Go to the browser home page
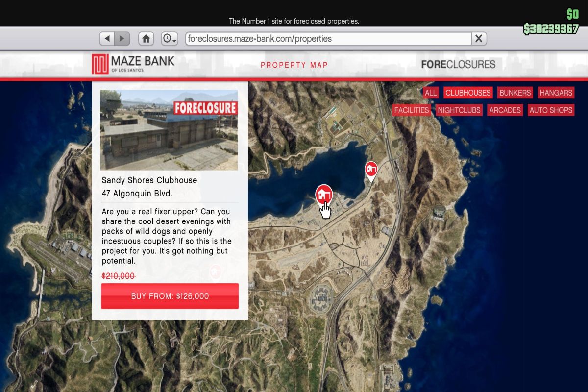The height and width of the screenshot is (392, 588). [x=146, y=38]
